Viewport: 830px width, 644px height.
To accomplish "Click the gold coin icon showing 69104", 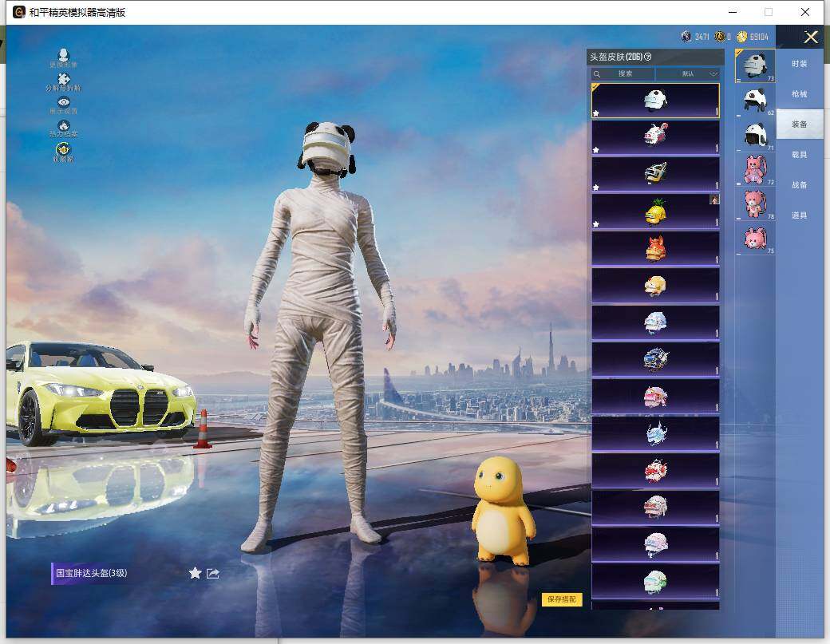I will coord(741,37).
